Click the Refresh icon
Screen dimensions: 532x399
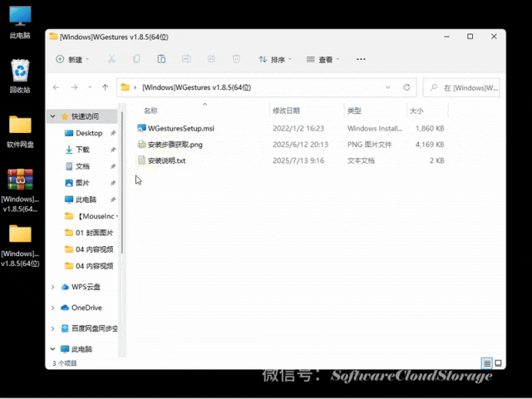406,87
